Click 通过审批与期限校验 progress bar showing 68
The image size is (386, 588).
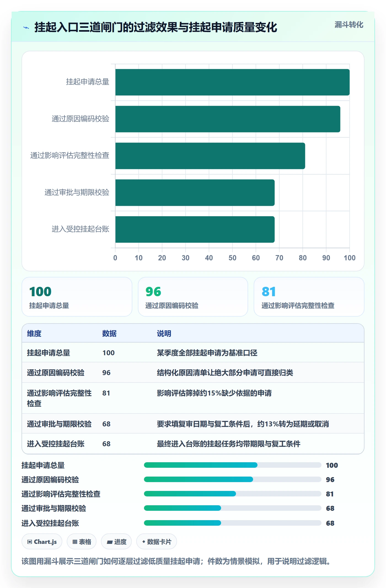point(233,508)
